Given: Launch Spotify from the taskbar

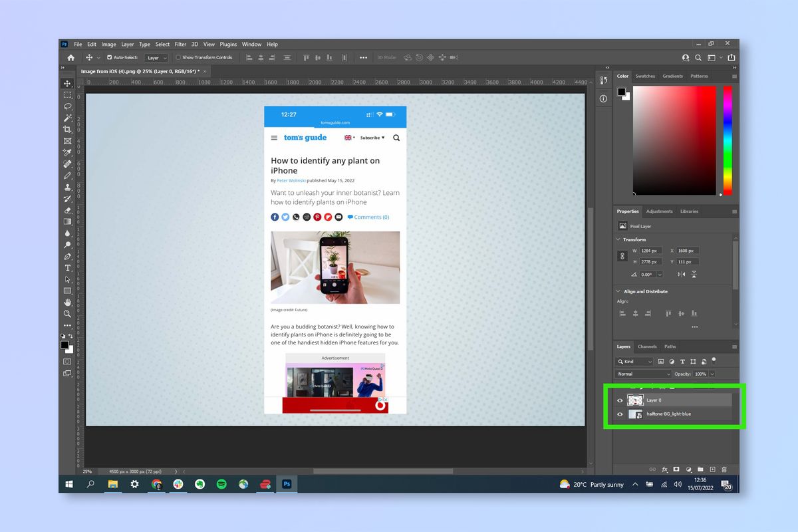Looking at the screenshot, I should pyautogui.click(x=221, y=484).
